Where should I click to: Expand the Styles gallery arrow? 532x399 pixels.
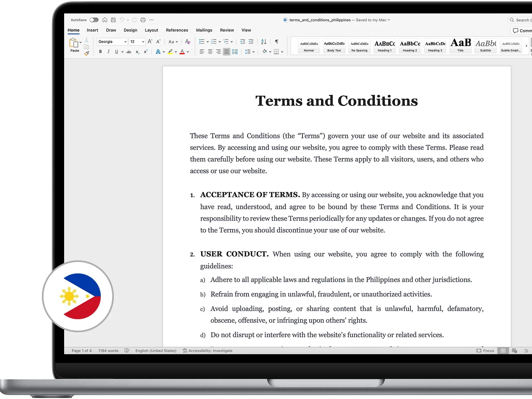tap(526, 46)
